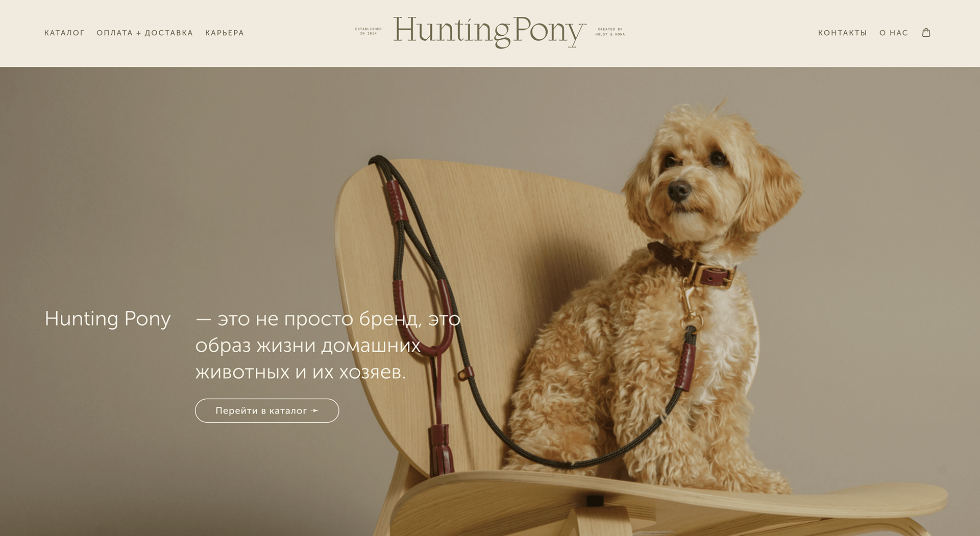Click the Established in 2014 badge
980x536 pixels.
369,31
